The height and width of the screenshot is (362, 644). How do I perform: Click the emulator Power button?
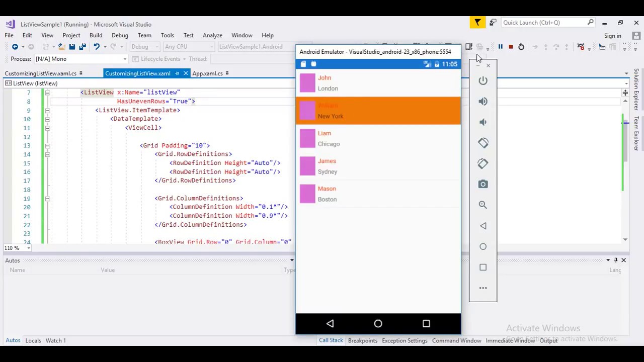tap(483, 80)
